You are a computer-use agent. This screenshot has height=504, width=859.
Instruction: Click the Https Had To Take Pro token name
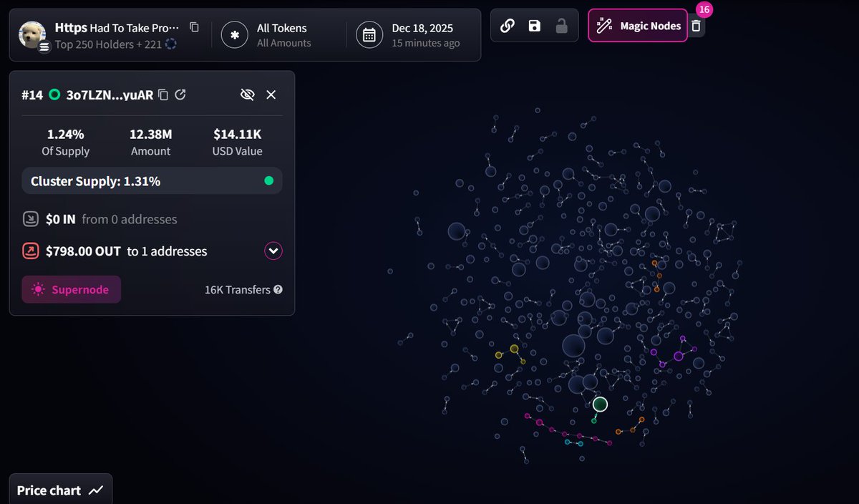tap(118, 27)
